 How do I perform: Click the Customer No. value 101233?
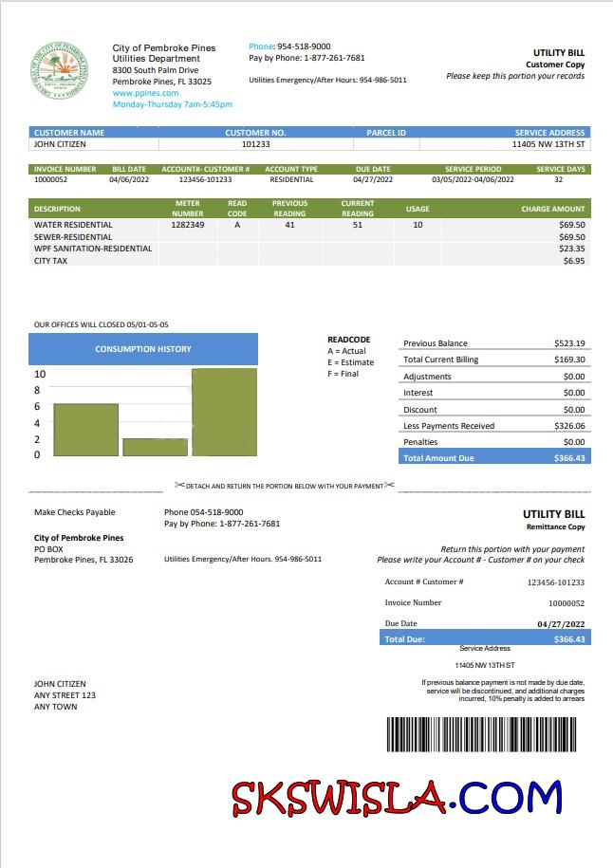point(256,145)
